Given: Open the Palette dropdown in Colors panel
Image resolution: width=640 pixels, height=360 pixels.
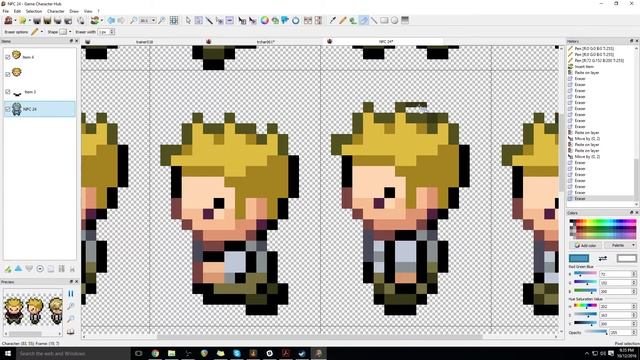Looking at the screenshot, I should click(620, 245).
